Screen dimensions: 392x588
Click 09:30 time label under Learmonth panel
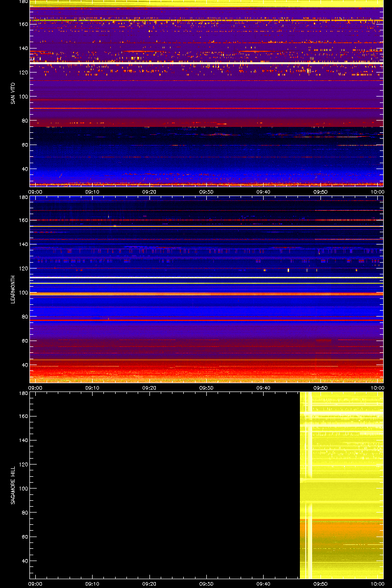(206, 388)
